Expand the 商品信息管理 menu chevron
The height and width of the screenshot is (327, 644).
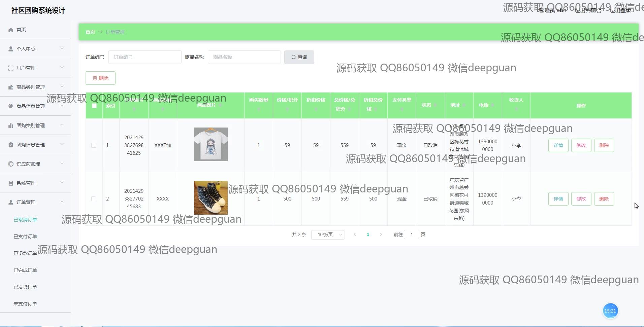tap(62, 106)
